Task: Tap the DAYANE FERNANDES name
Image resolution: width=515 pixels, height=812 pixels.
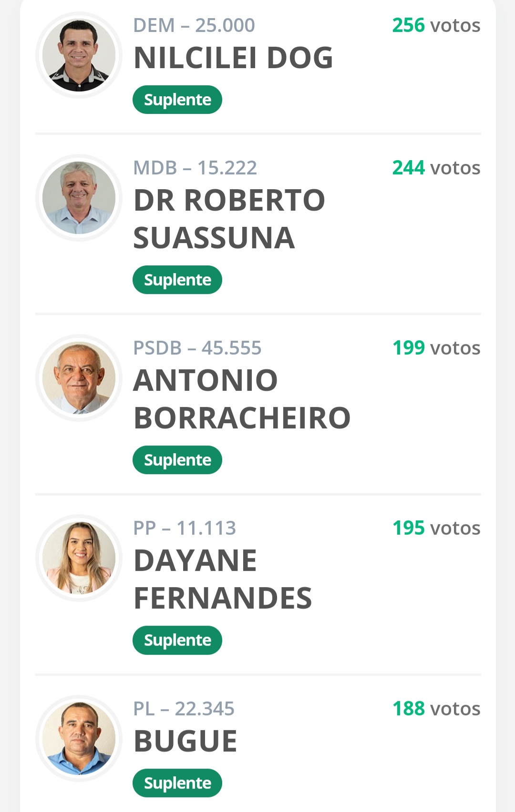Action: pos(223,579)
